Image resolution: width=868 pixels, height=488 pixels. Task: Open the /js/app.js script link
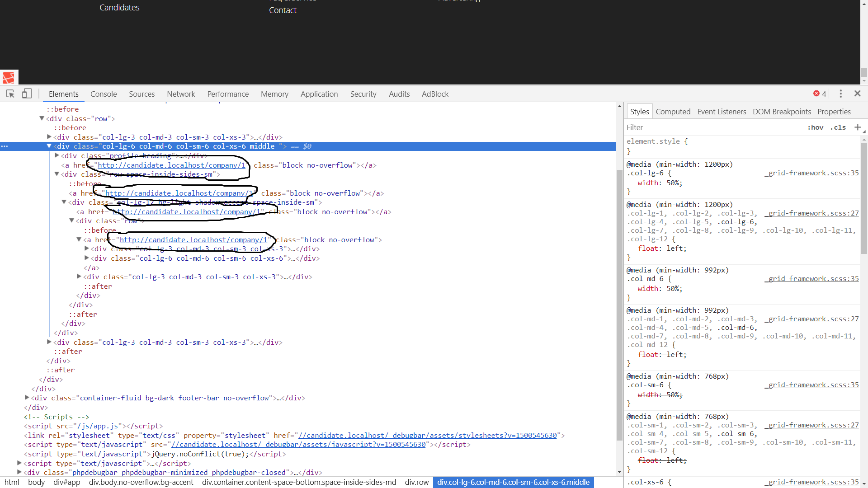click(98, 426)
